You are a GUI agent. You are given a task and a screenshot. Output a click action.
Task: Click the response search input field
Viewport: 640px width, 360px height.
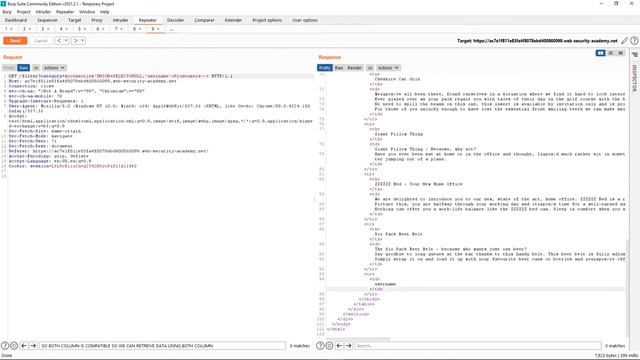[478, 346]
